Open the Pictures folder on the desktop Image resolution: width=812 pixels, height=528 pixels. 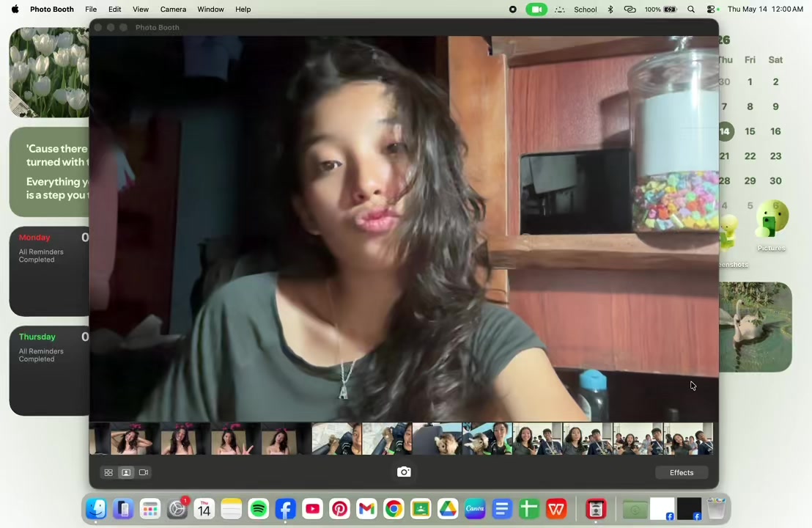click(x=772, y=227)
